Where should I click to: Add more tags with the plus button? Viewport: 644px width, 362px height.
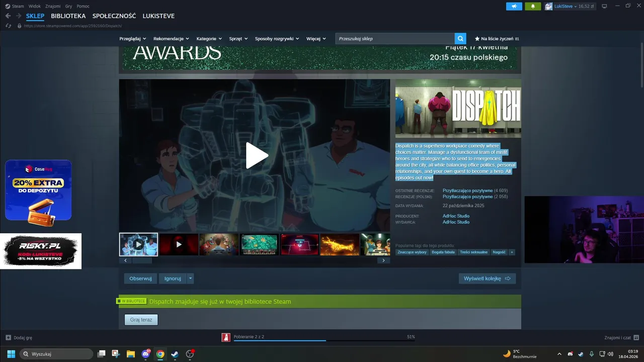click(x=512, y=252)
